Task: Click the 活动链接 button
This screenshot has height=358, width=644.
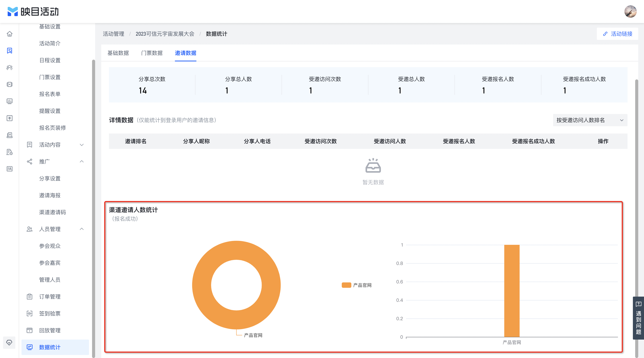Action: click(x=617, y=34)
